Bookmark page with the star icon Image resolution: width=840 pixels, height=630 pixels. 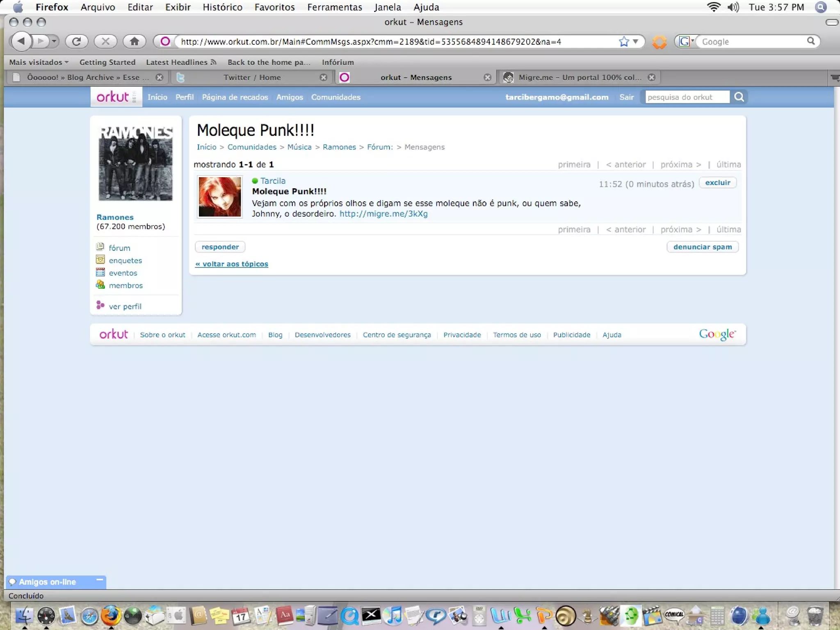click(624, 41)
